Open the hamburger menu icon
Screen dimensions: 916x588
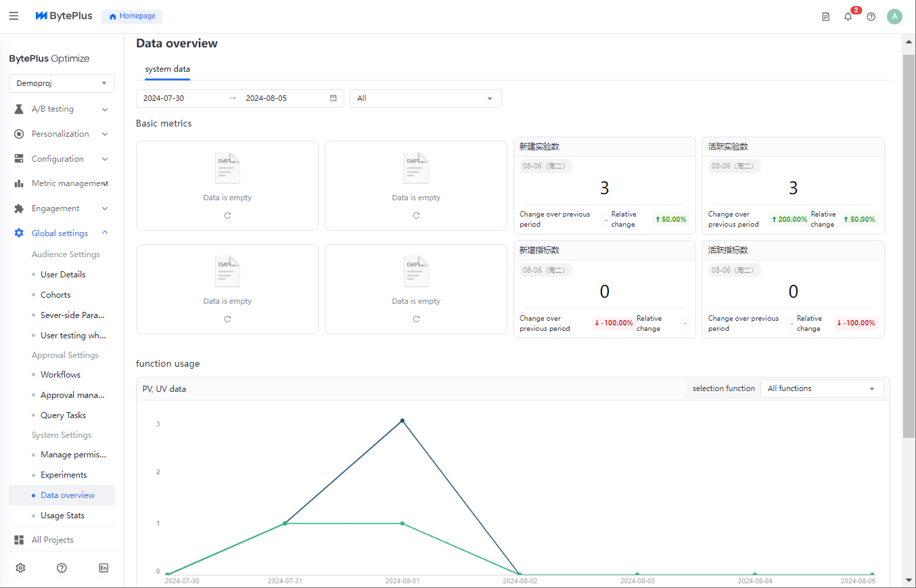click(x=14, y=16)
